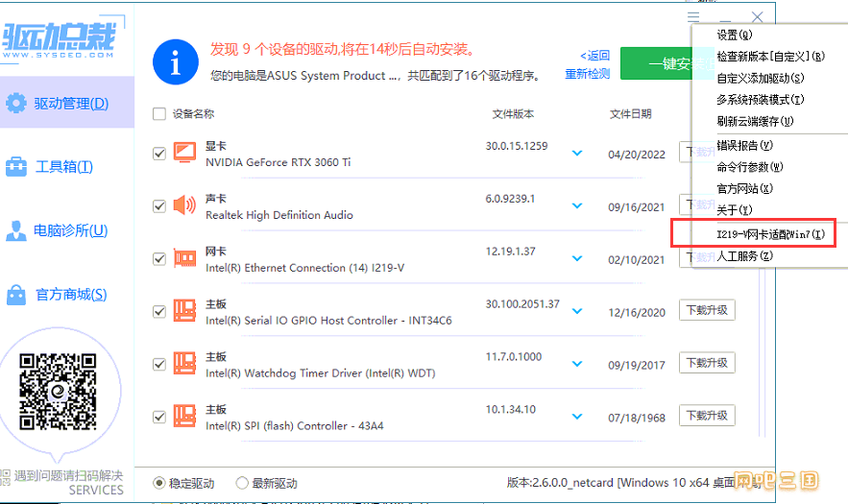Viewport: 848px width, 504px height.
Task: Uncheck the Realtek High Definition Audio checkbox
Action: (159, 206)
